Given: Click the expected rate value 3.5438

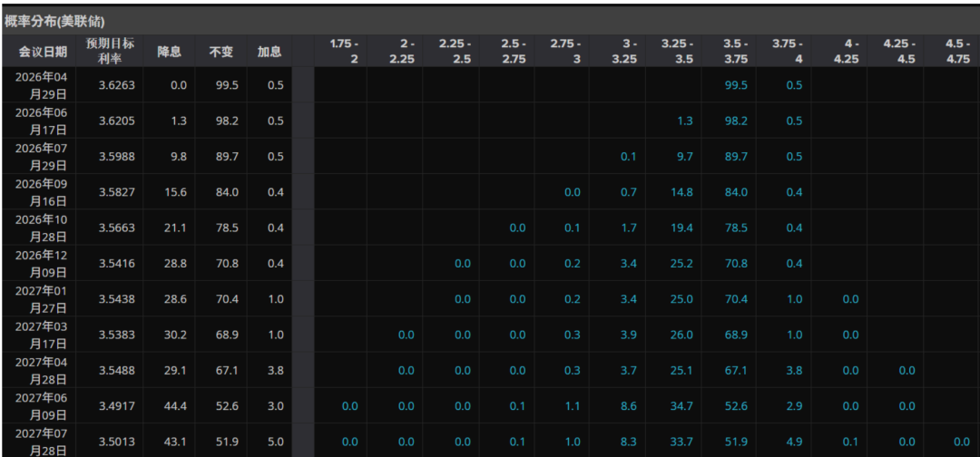Looking at the screenshot, I should 115,299.
